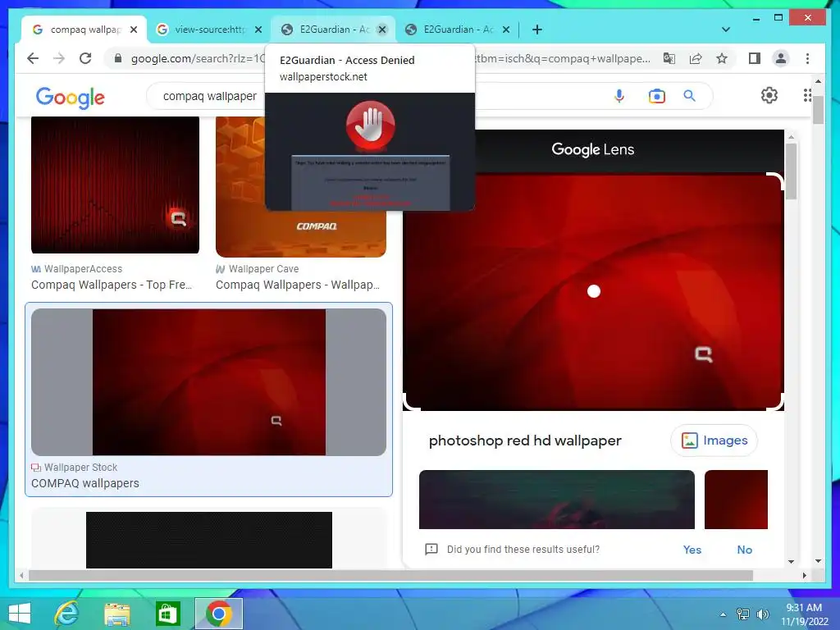Image resolution: width=840 pixels, height=630 pixels.
Task: Open volume control in system tray
Action: [x=762, y=614]
